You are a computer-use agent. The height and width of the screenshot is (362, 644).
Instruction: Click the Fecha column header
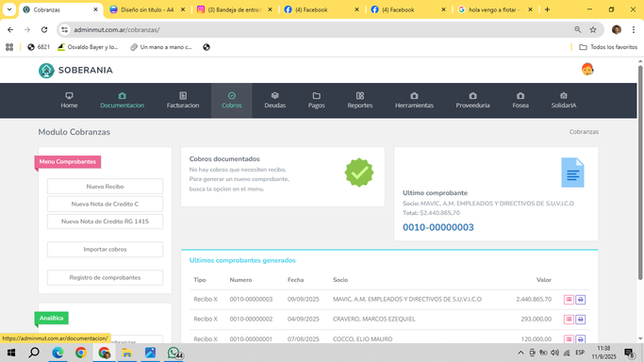click(295, 280)
